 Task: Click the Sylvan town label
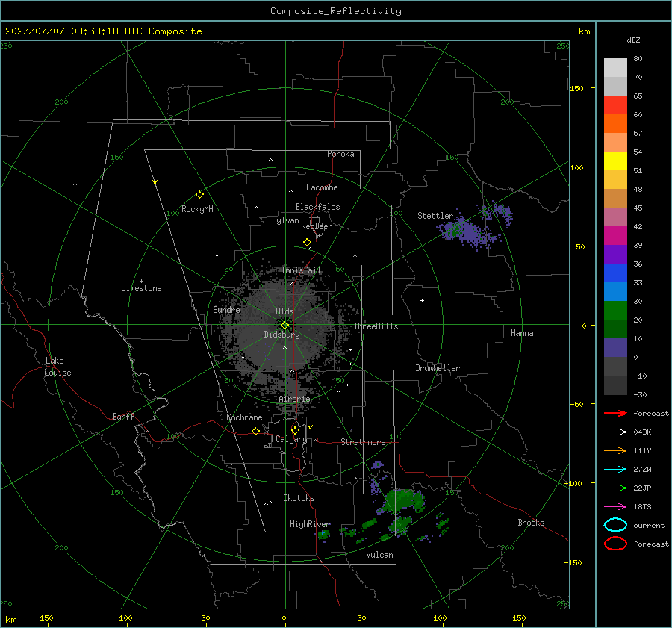point(285,220)
